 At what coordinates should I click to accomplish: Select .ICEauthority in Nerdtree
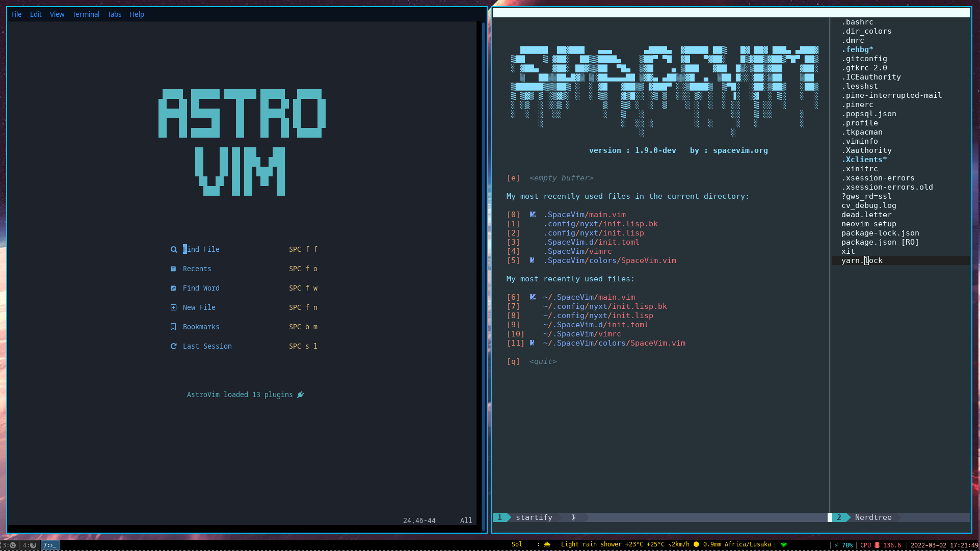click(x=871, y=77)
